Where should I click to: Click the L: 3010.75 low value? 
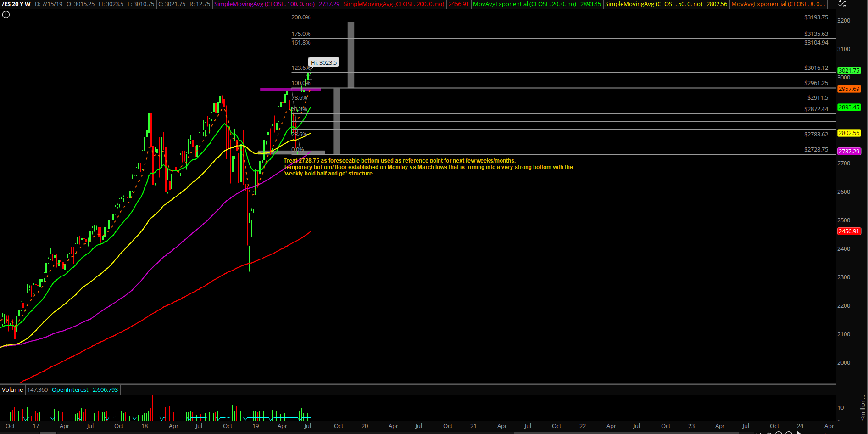(141, 4)
